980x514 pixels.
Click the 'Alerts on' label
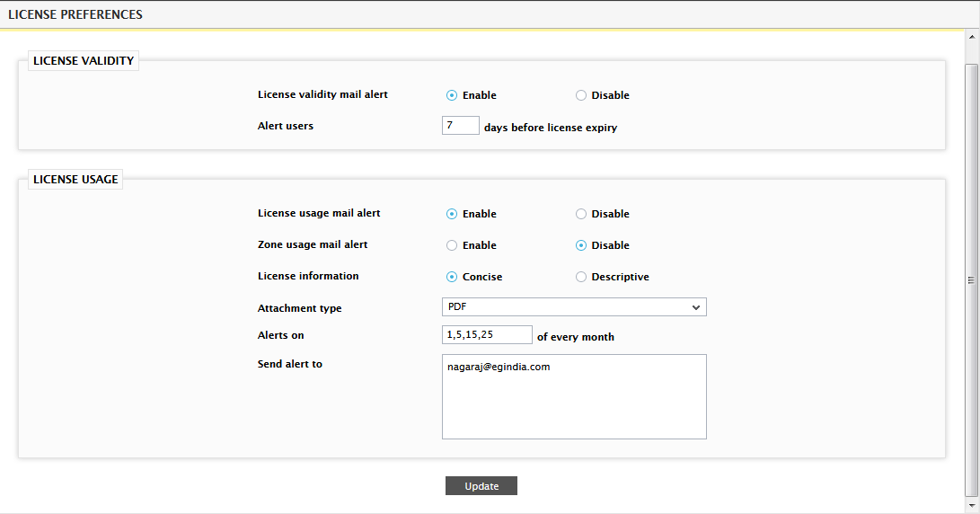pos(280,335)
